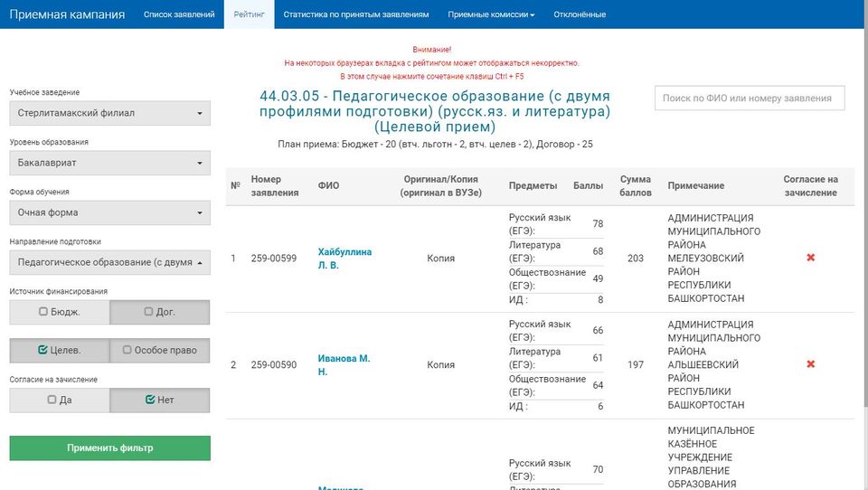
Task: Uncheck Нет consent filter option
Action: pos(159,400)
